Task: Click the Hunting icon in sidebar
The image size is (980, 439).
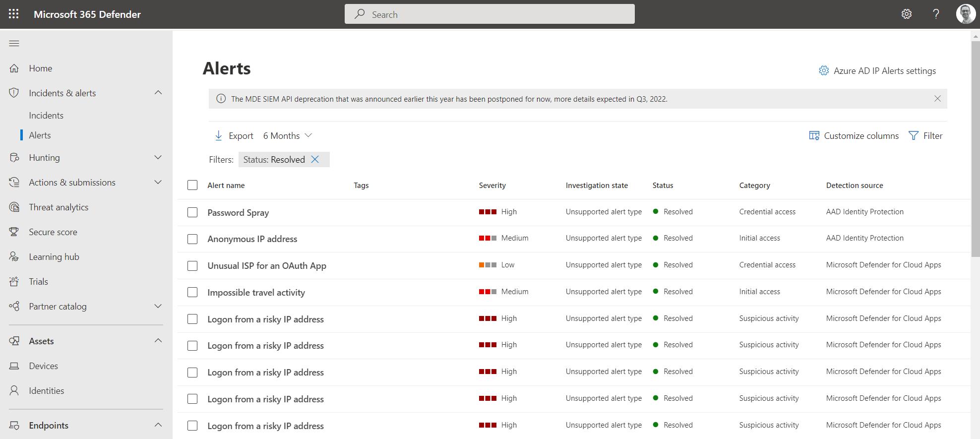Action: pos(14,158)
